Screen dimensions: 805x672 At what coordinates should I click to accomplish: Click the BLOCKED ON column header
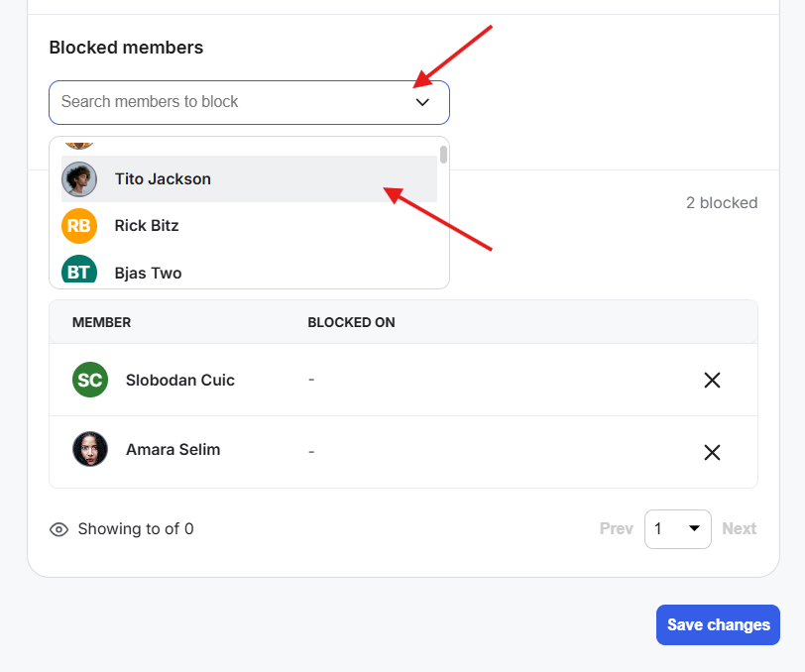(351, 322)
